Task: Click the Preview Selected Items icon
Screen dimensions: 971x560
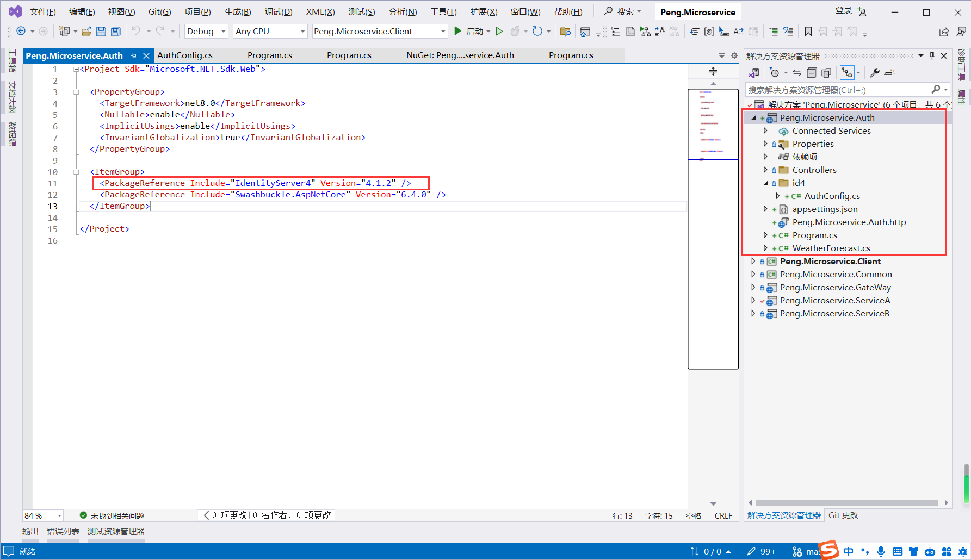Action: (x=889, y=73)
